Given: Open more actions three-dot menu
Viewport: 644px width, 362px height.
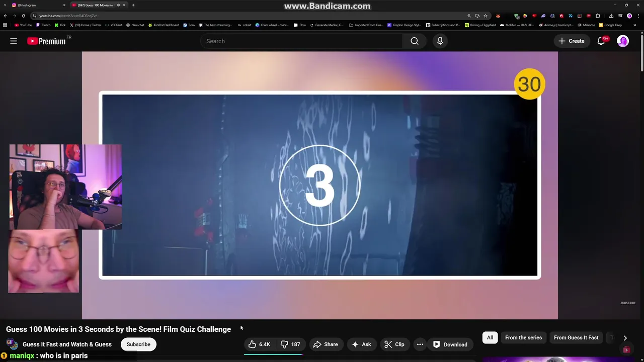Looking at the screenshot, I should click(420, 344).
